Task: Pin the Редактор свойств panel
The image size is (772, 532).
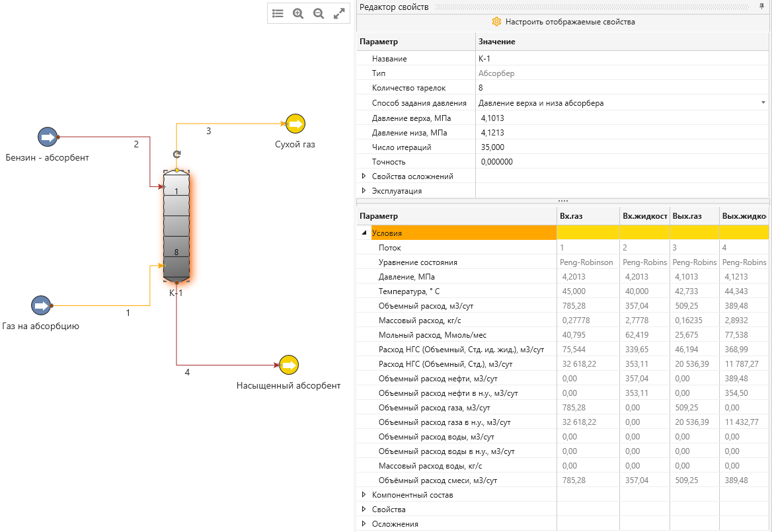Action: coord(761,7)
